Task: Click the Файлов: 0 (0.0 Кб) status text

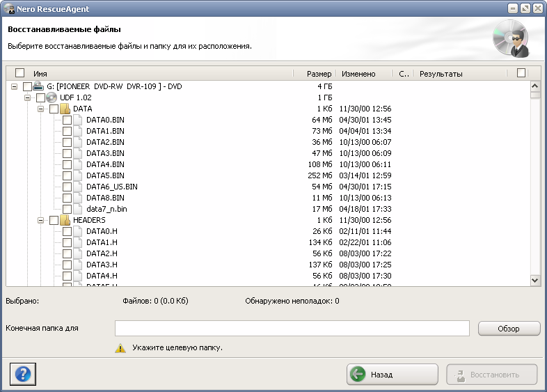Action: [x=155, y=301]
